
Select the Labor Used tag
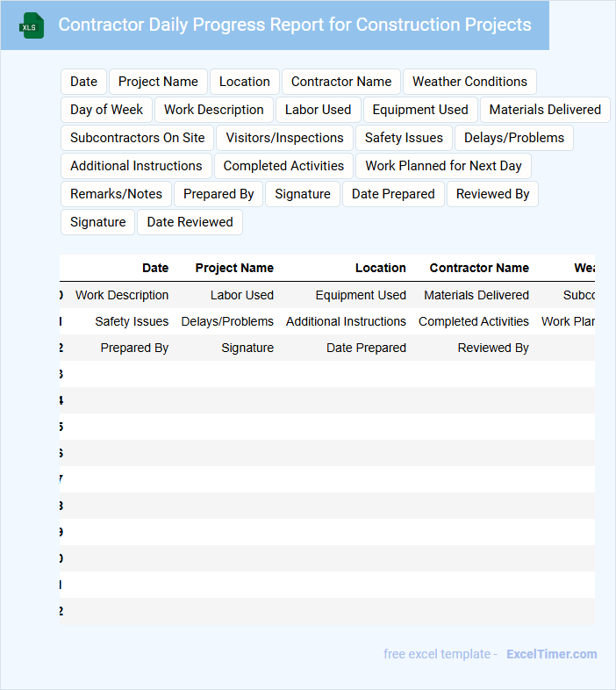[319, 110]
